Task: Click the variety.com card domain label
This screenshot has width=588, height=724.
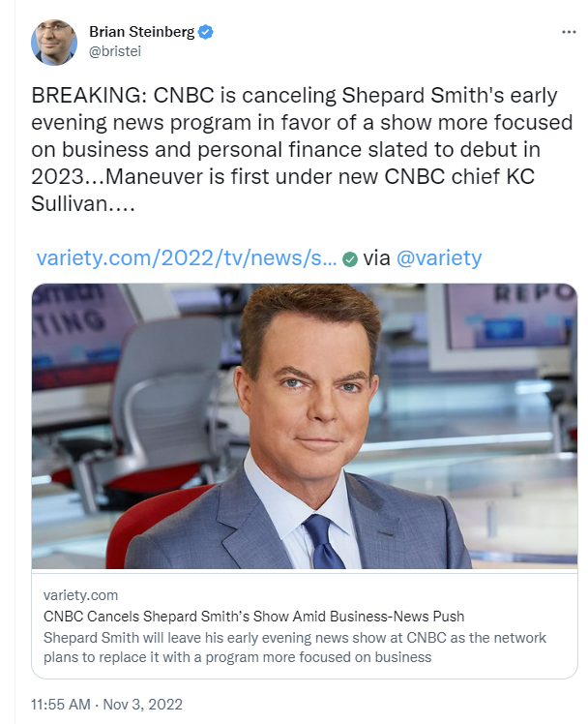Action: (80, 595)
